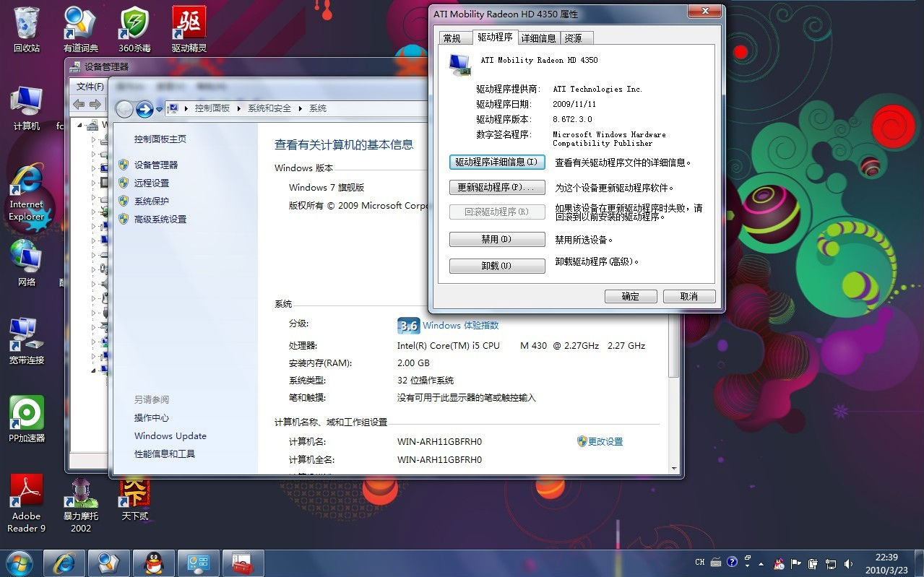Open Internet Explorer from the taskbar
Screen dimensions: 924x577
click(65, 563)
